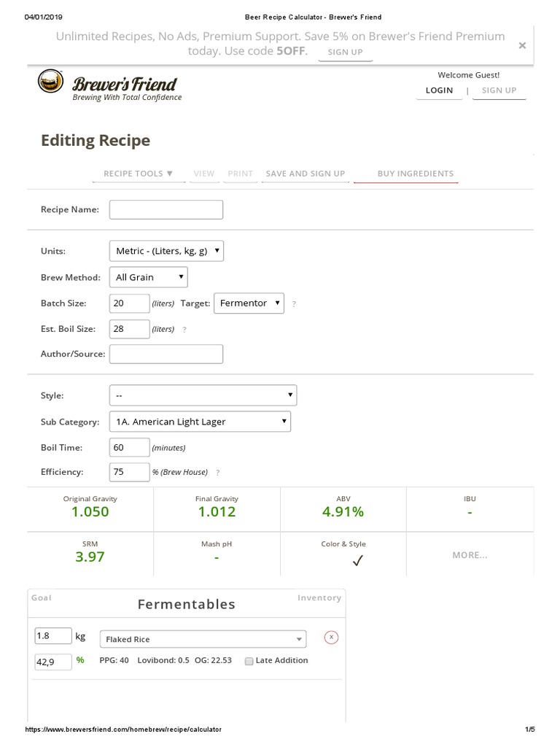Image resolution: width=560 pixels, height=747 pixels.
Task: Click the Batch Size field
Action: tap(130, 303)
